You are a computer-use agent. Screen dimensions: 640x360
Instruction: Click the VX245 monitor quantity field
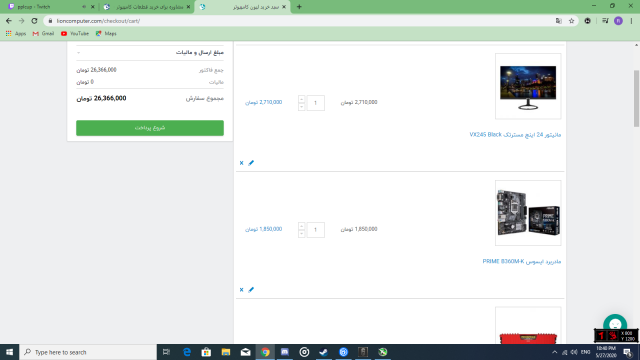tap(315, 103)
